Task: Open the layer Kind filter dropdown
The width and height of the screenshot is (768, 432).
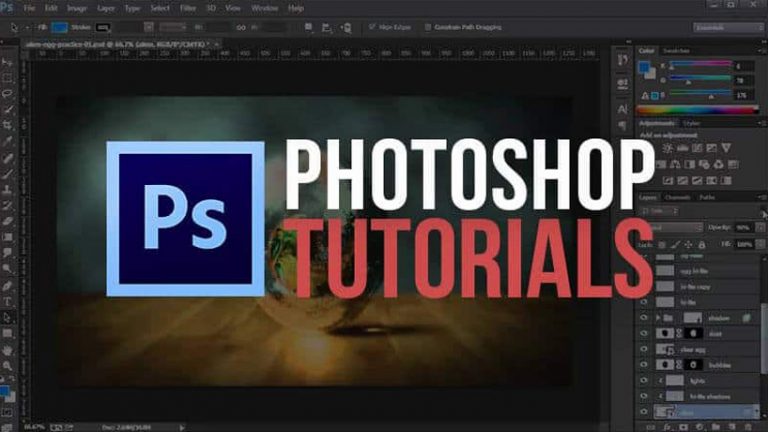Action: [x=660, y=211]
